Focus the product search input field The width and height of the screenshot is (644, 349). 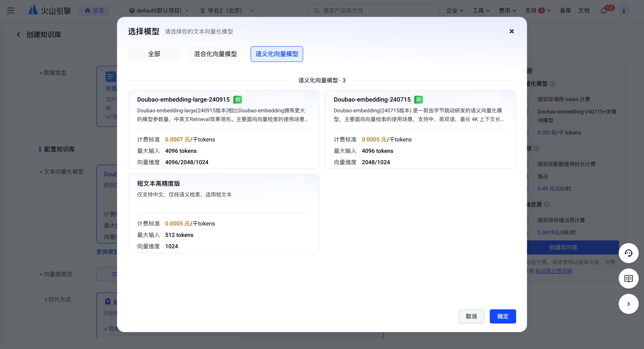373,11
